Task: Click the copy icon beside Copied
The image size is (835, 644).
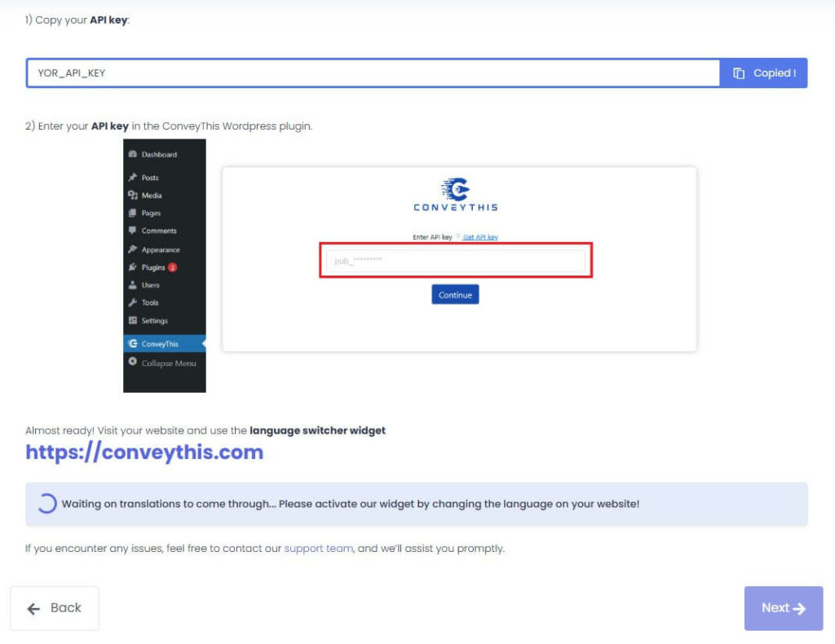Action: click(x=739, y=73)
